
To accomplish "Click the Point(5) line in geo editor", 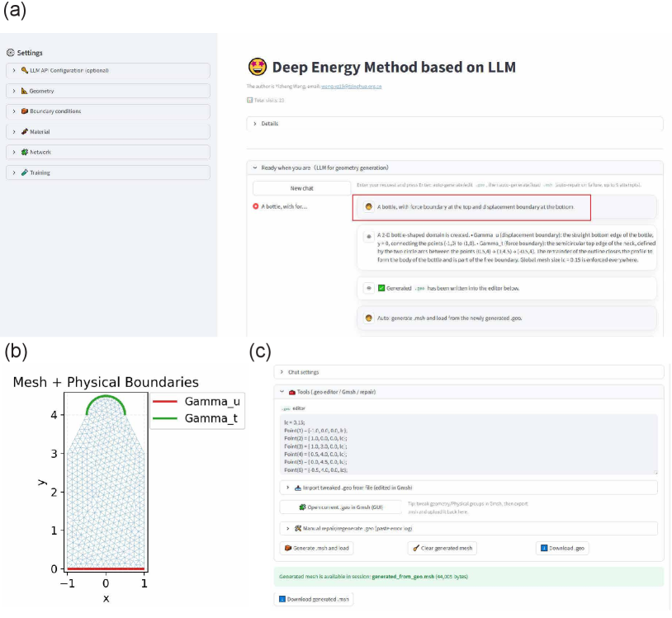I will point(316,462).
